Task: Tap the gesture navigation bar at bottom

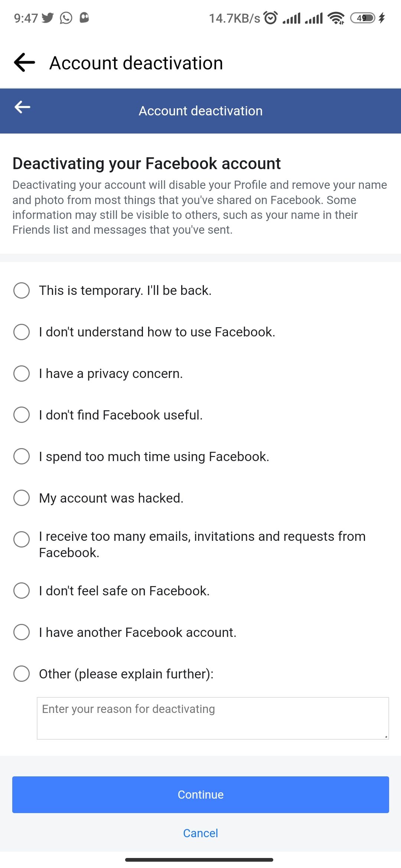Action: [x=200, y=860]
